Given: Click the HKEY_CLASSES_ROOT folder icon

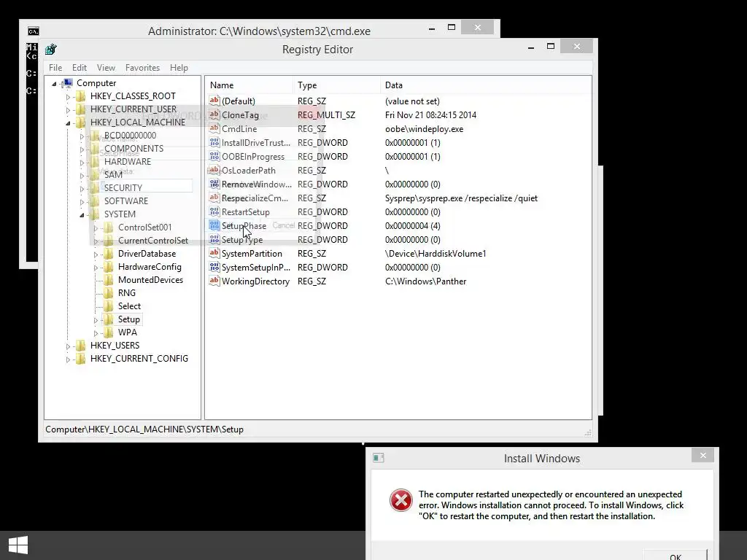Looking at the screenshot, I should 81,96.
